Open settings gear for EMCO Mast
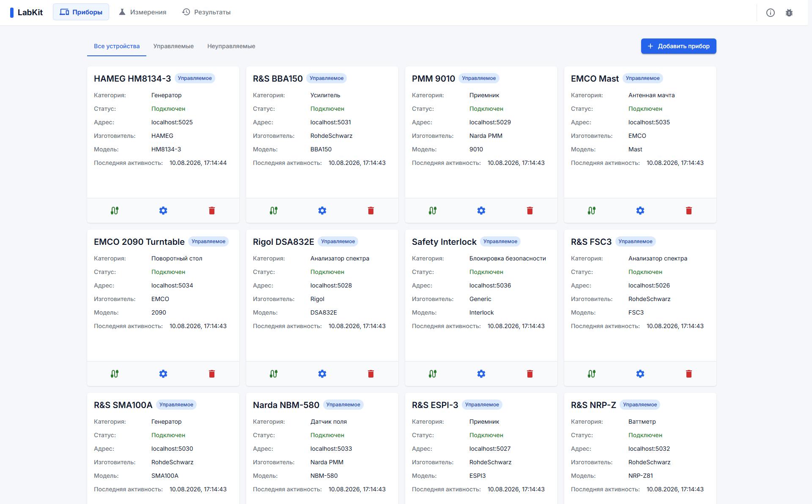The width and height of the screenshot is (812, 504). pyautogui.click(x=640, y=211)
